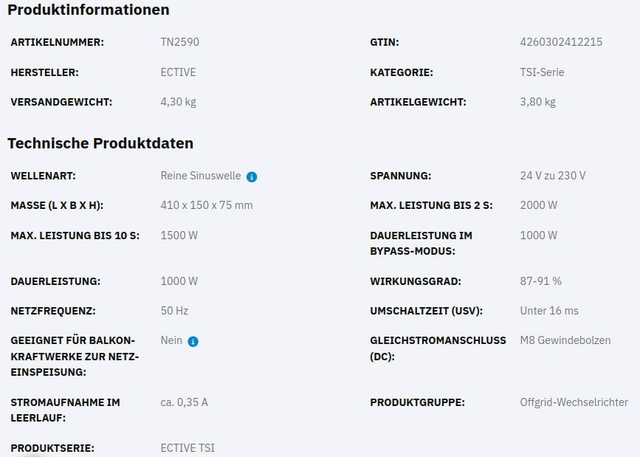The image size is (640, 457).
Task: Click the GTIN value 4260302412215
Action: pyautogui.click(x=561, y=42)
